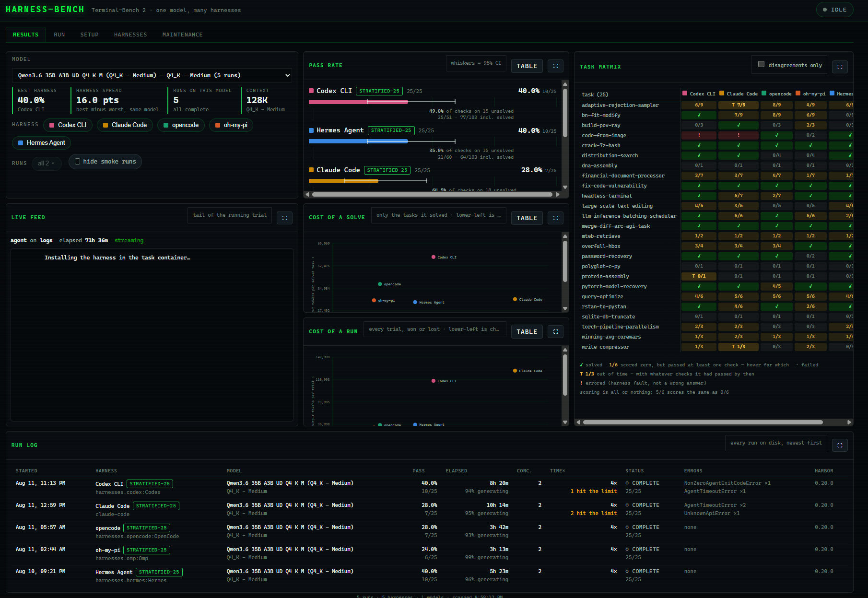Toggle the opencode harness filter chip
Image resolution: width=868 pixels, height=598 pixels.
pyautogui.click(x=181, y=125)
